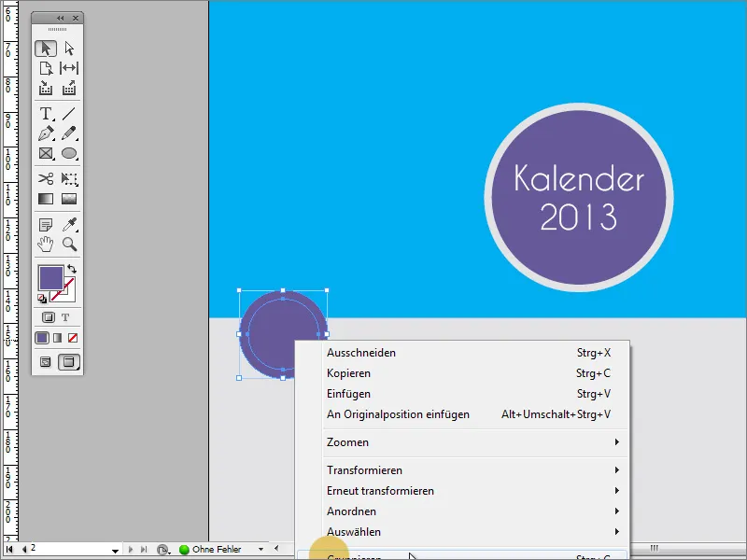Open the Zoomen submenu
This screenshot has height=560, width=747.
pos(463,442)
